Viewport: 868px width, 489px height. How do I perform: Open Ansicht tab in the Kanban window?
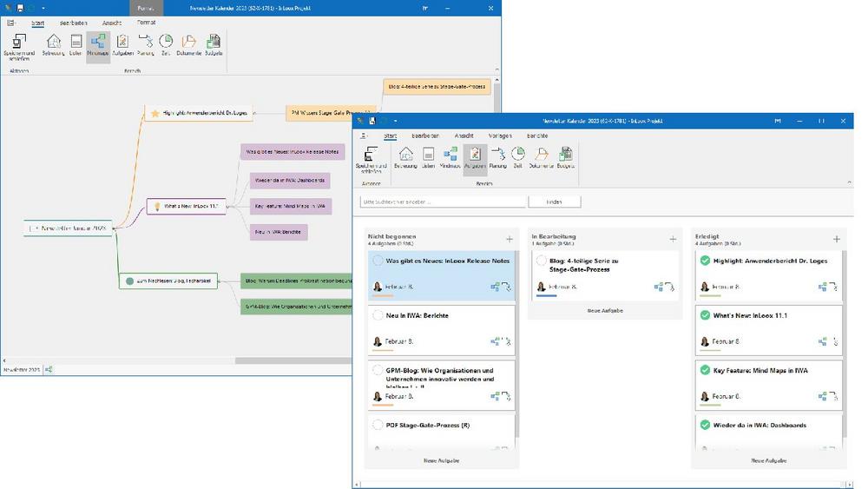click(464, 135)
